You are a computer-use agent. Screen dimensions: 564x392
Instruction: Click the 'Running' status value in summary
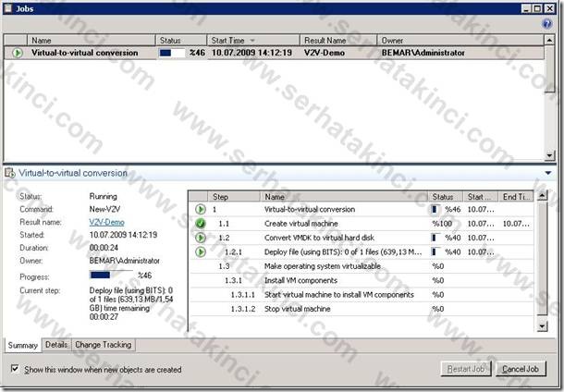pos(103,196)
